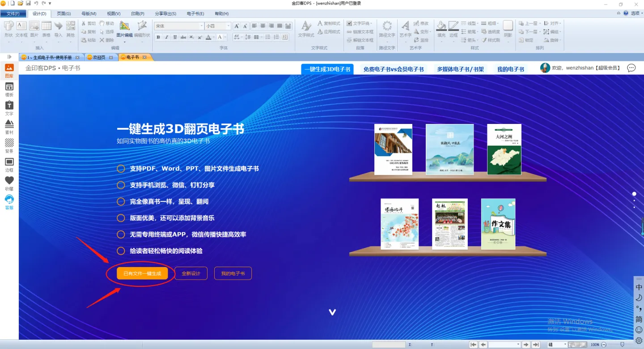Select the 免费电子书vs会员电子书 tab
This screenshot has width=644, height=349.
click(x=394, y=69)
